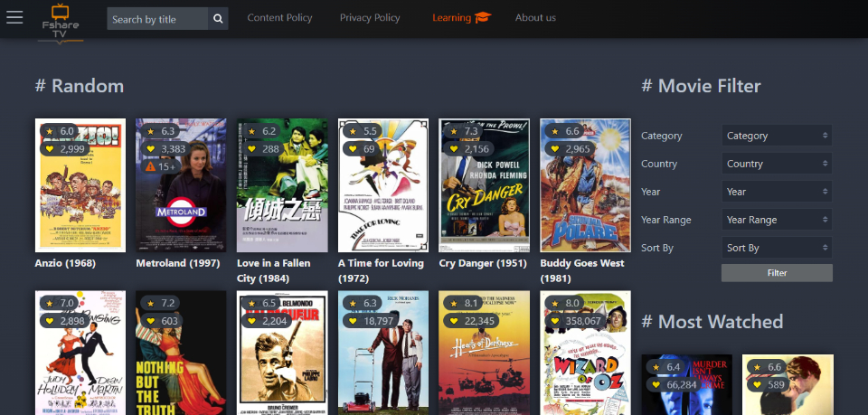This screenshot has height=415, width=868.
Task: Click the search magnifier button
Action: 218,19
